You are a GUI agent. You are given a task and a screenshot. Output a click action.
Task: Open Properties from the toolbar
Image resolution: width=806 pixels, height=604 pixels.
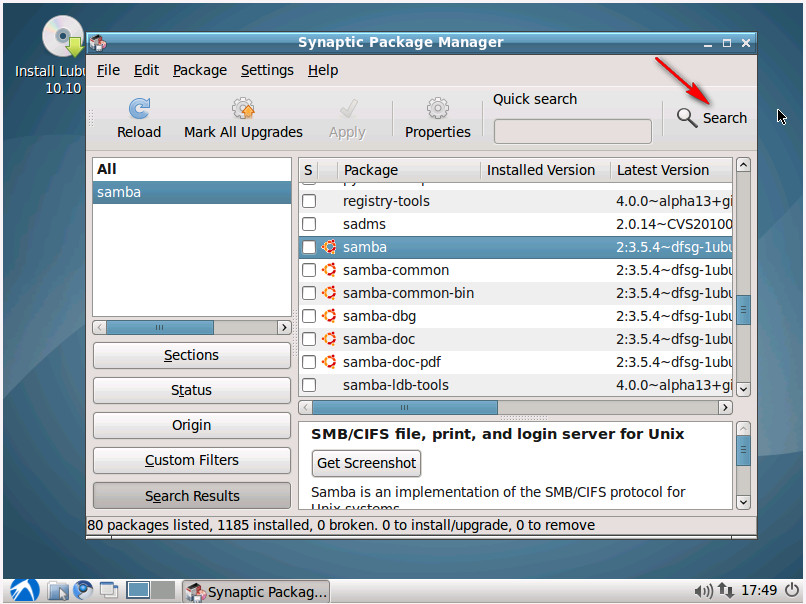click(437, 118)
